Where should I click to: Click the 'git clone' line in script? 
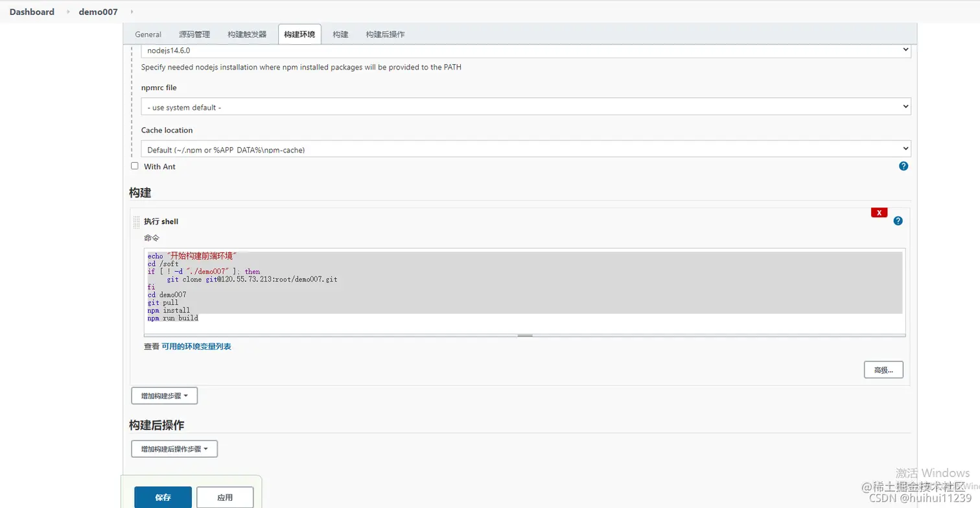pos(252,280)
